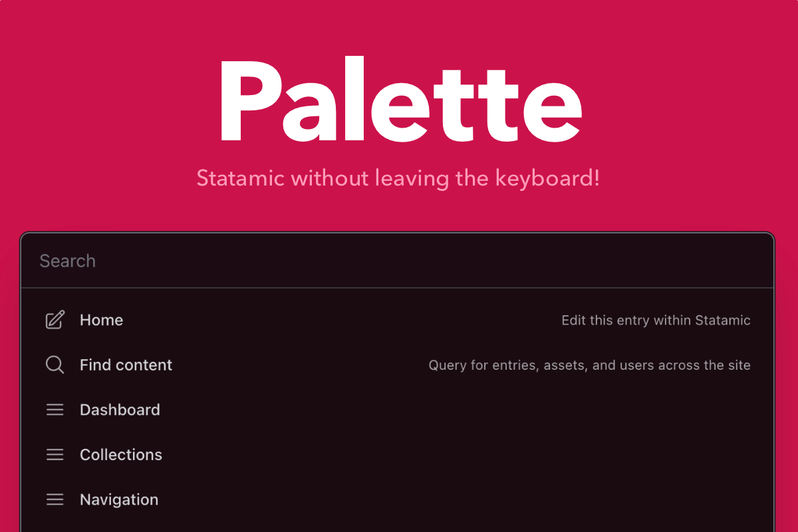This screenshot has height=532, width=798.
Task: Click the menu icon beside Collections
Action: pyautogui.click(x=55, y=454)
